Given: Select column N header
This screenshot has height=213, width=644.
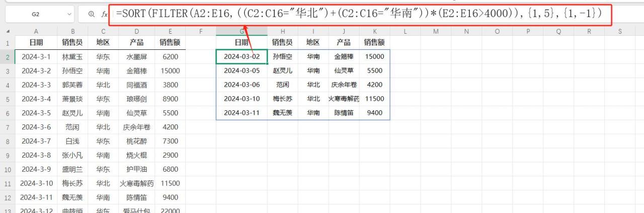Looking at the screenshot, I should tap(466, 32).
